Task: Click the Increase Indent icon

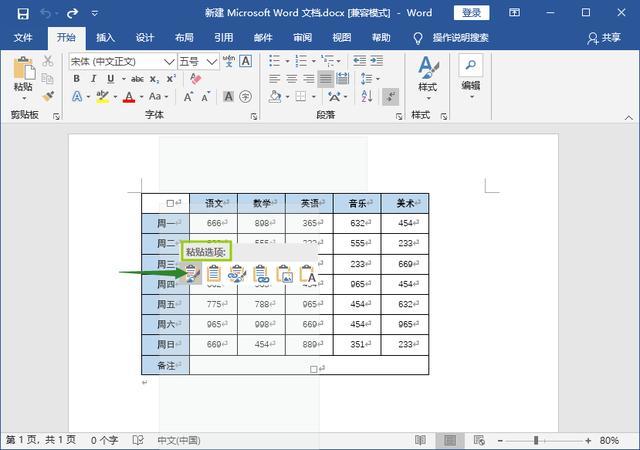Action: [x=376, y=61]
